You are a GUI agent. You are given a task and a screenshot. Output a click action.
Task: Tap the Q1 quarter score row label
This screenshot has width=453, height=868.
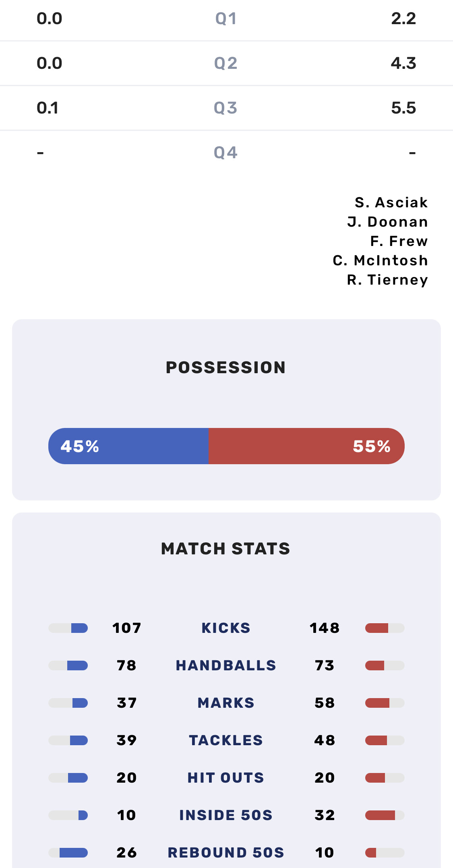[226, 19]
